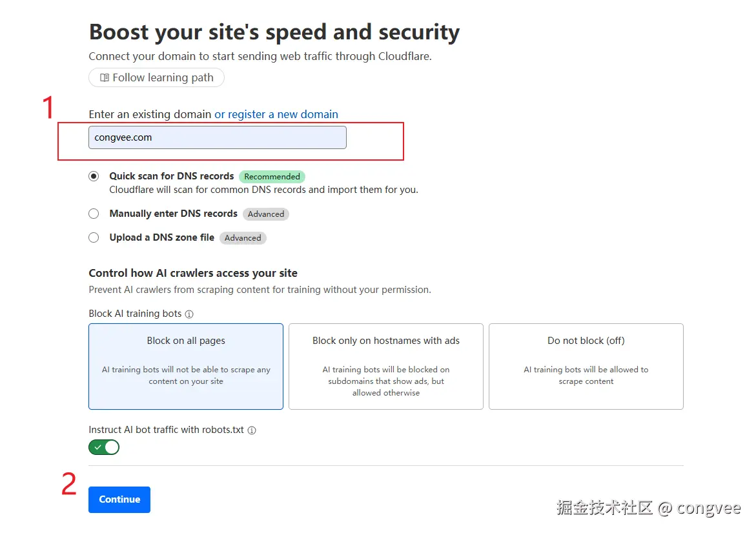The width and height of the screenshot is (756, 533).
Task: Choose the Manually enter DNS records radio button
Action: (94, 214)
